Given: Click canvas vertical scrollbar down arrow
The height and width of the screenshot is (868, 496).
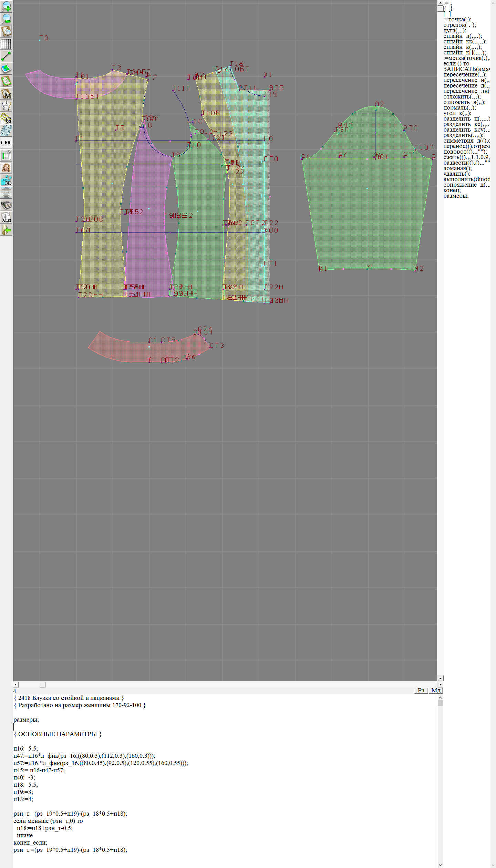Looking at the screenshot, I should [x=440, y=678].
